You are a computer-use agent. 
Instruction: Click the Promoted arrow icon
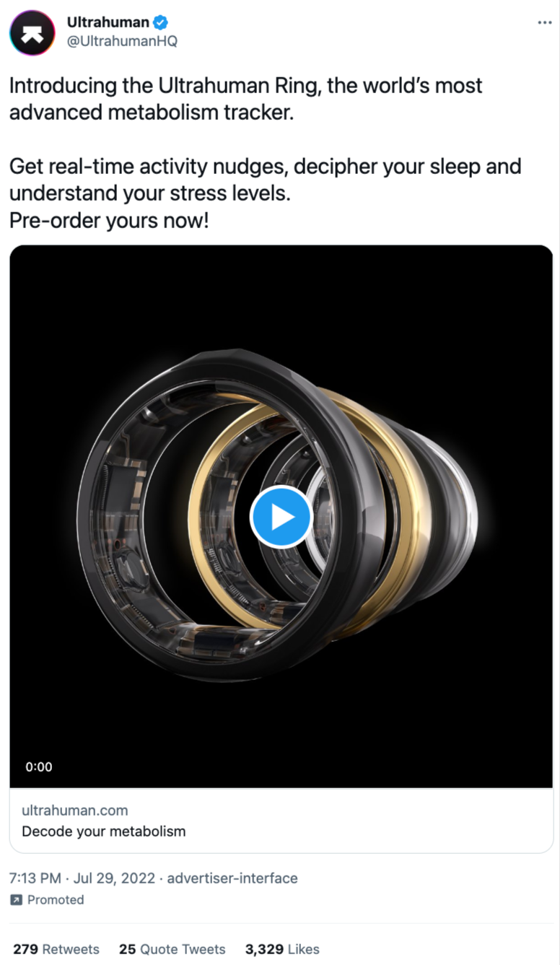click(x=16, y=900)
